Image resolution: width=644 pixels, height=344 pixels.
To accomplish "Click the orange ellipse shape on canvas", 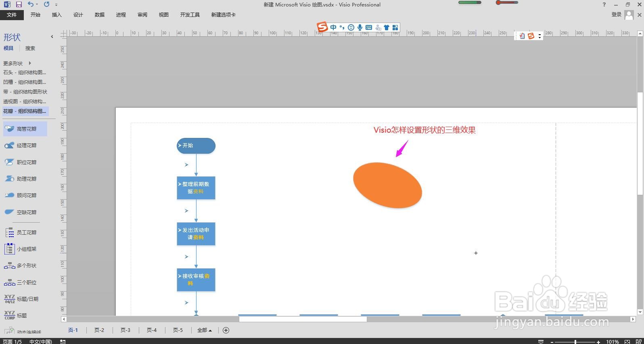I will (x=387, y=185).
